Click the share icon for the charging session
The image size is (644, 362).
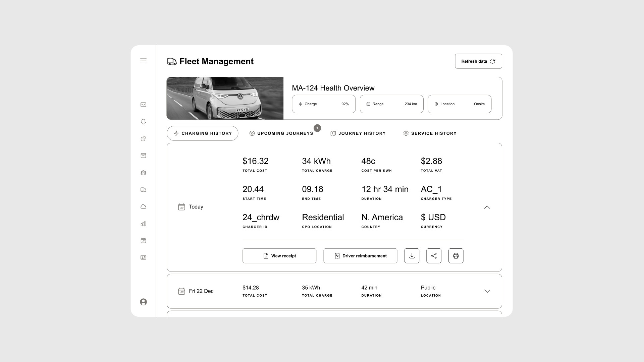coord(434,256)
